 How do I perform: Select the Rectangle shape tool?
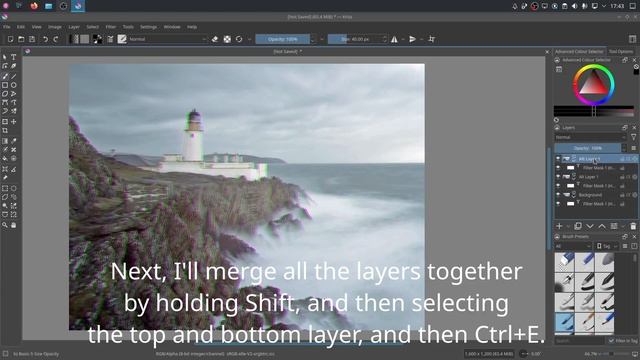coord(5,85)
